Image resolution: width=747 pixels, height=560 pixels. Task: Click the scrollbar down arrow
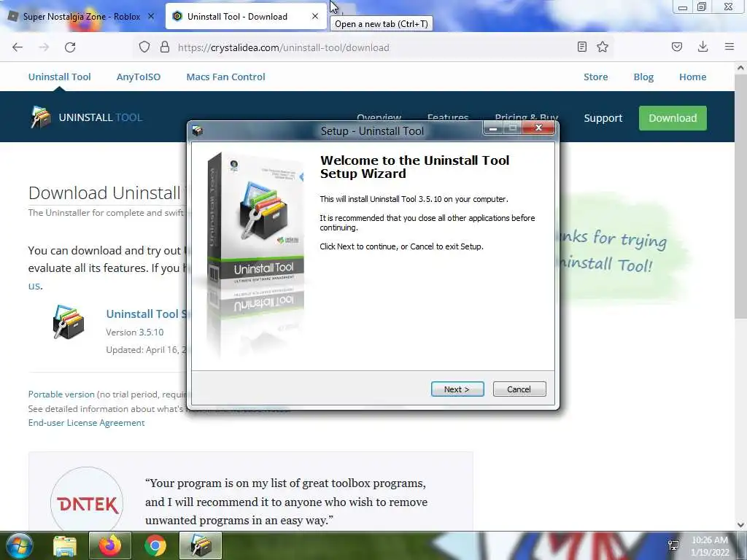click(740, 525)
